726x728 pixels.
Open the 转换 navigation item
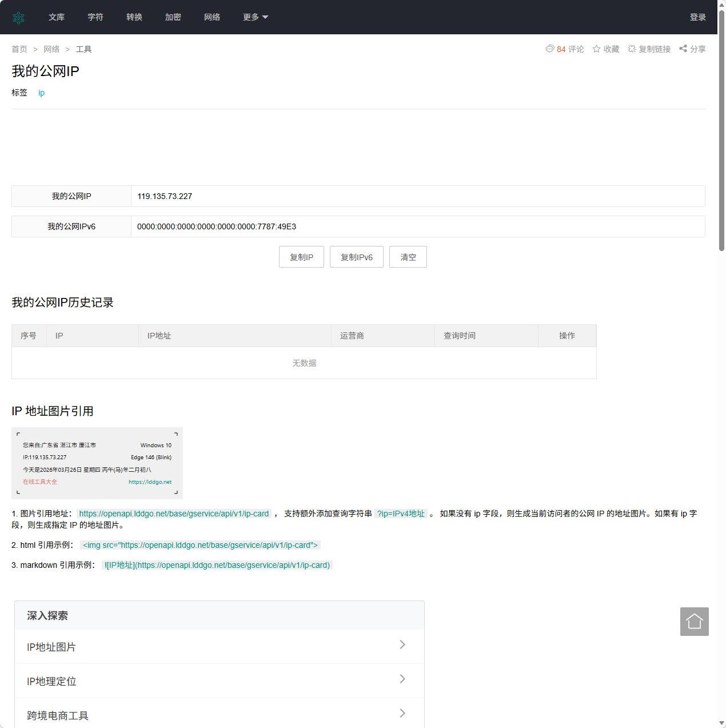pyautogui.click(x=134, y=17)
